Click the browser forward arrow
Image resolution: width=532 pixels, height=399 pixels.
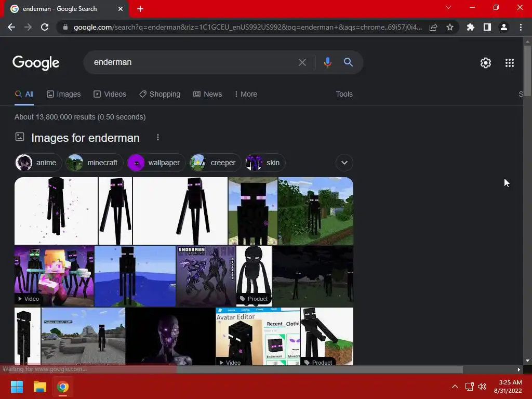point(28,27)
